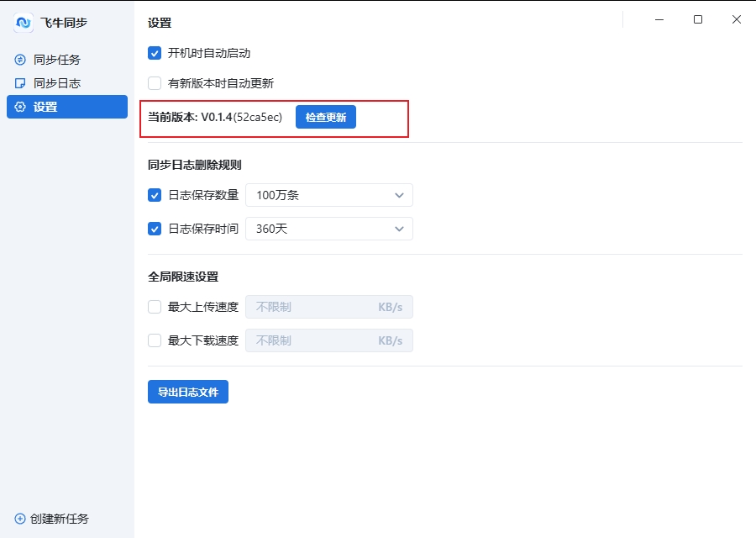Click the 设置 gear icon in sidebar
This screenshot has width=756, height=538.
coord(21,107)
